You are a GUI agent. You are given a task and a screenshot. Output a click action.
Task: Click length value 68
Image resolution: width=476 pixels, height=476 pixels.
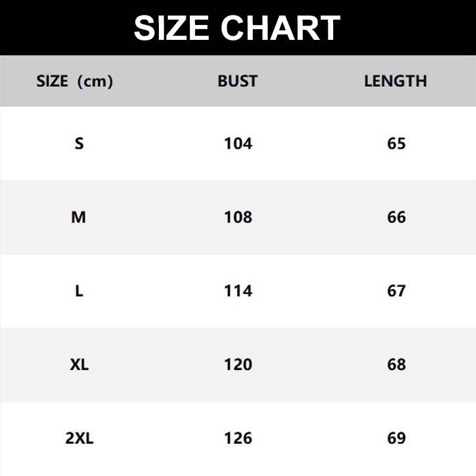click(396, 365)
